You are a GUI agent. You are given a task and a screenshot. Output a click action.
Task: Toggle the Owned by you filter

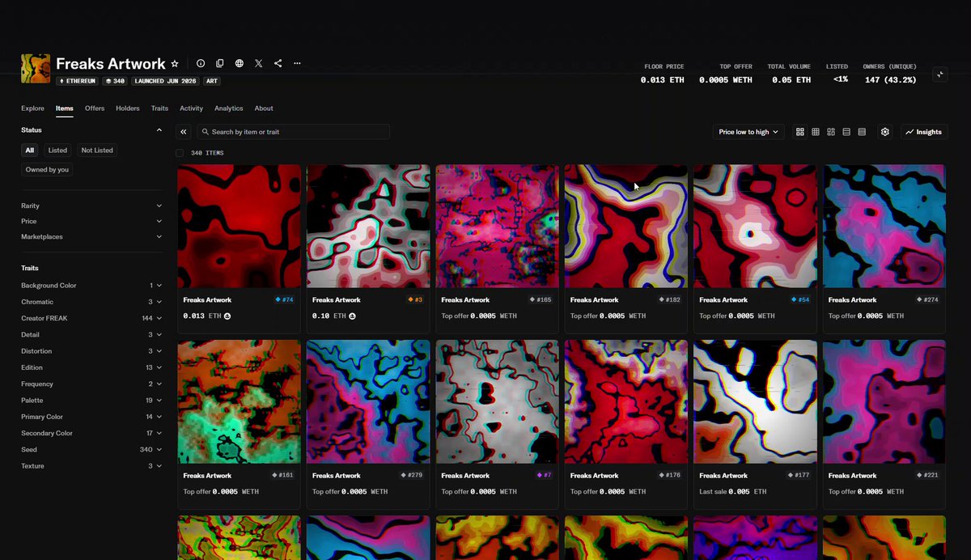coord(48,170)
